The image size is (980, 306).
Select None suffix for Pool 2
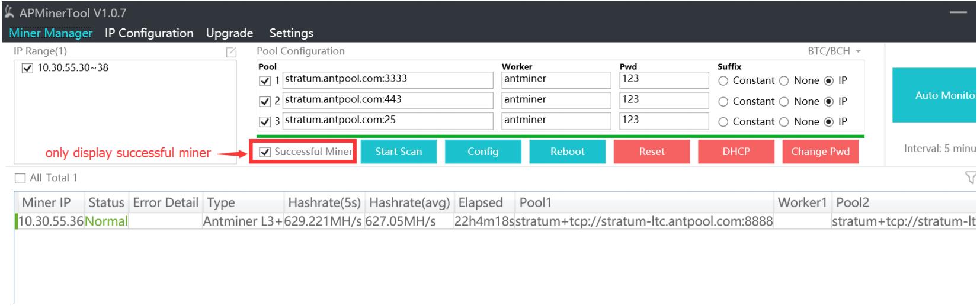coord(784,102)
